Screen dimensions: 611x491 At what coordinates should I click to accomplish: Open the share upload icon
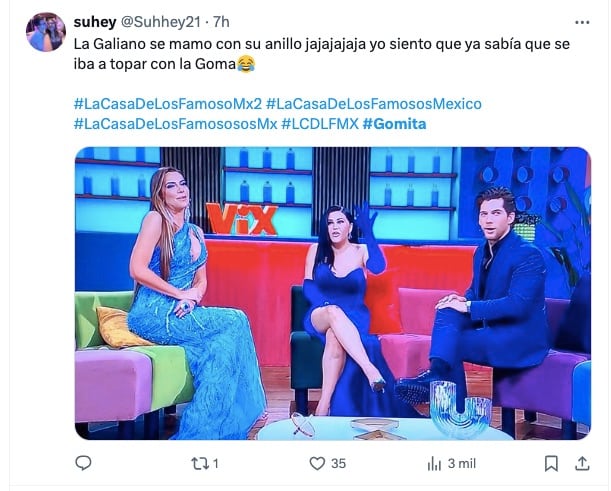582,463
